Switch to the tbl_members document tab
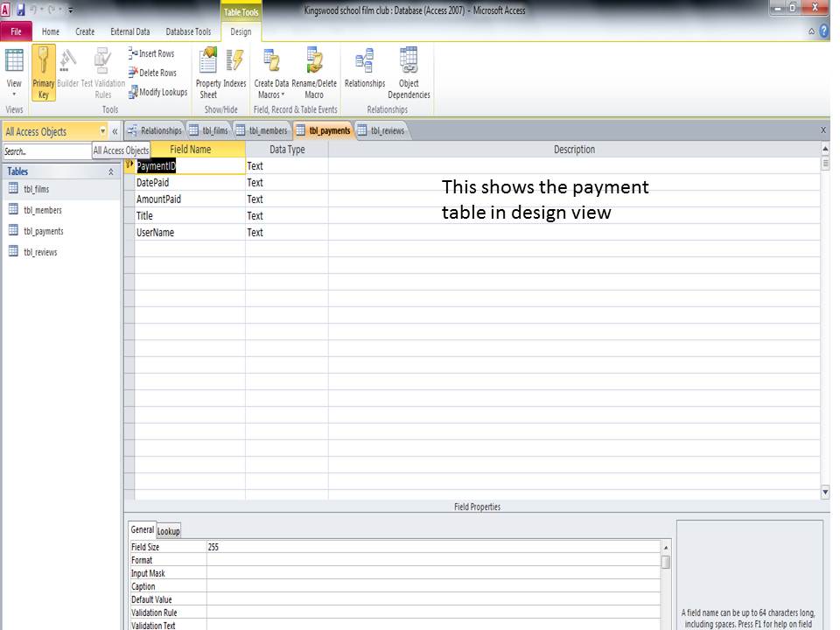The image size is (840, 630). click(262, 130)
